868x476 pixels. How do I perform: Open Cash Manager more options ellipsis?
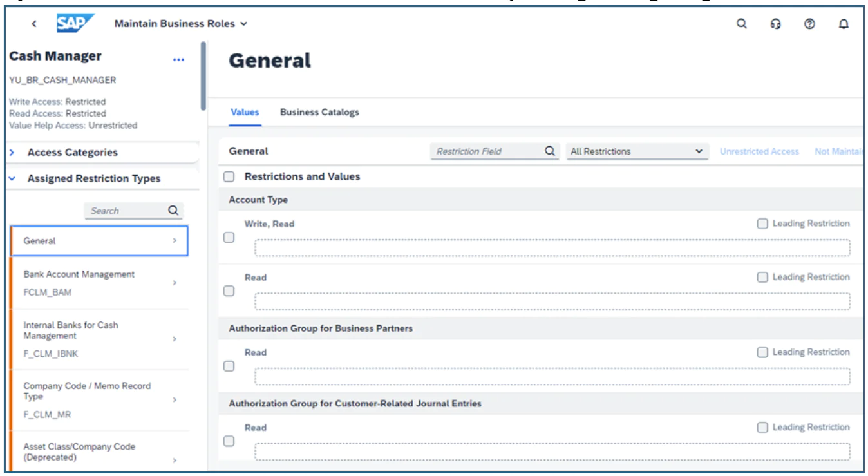[x=178, y=59]
